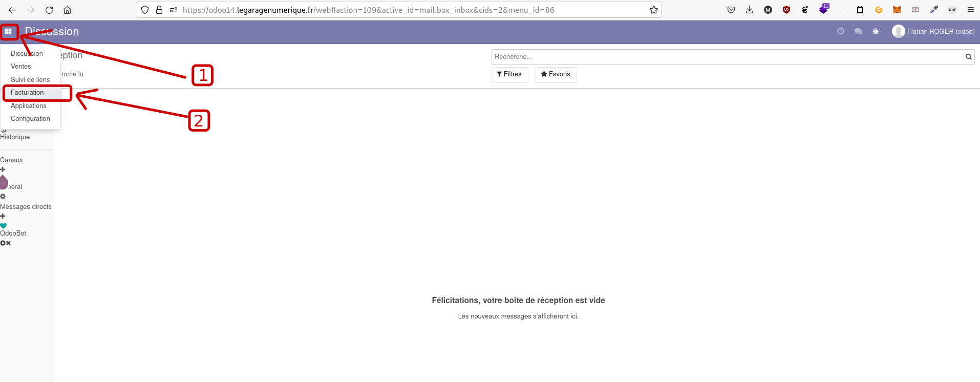Image resolution: width=980 pixels, height=382 pixels.
Task: Open the uBlock Origin extension
Action: click(786, 10)
